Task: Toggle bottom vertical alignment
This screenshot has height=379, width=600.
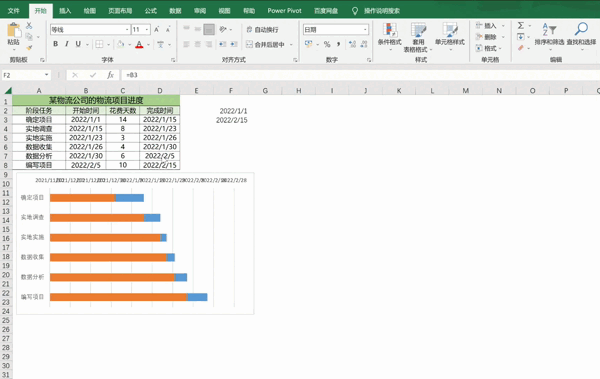Action: click(x=209, y=29)
